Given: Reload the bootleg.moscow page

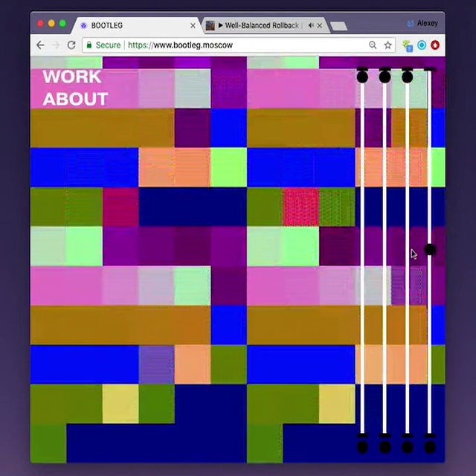Looking at the screenshot, I should (71, 45).
